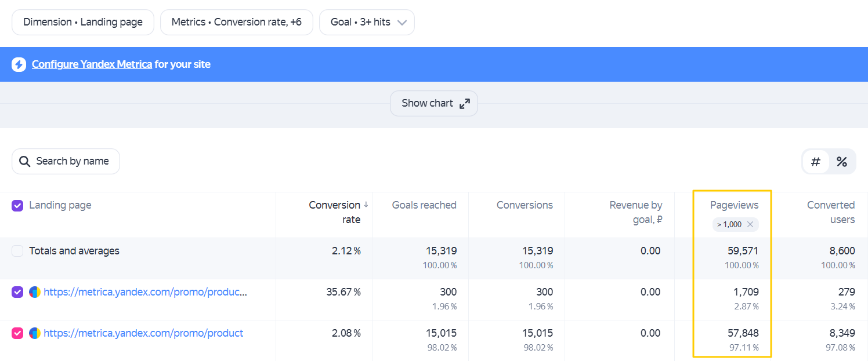Open the Goal • 3+ hits dropdown
Screen dimensions: 868x361
pyautogui.click(x=367, y=22)
